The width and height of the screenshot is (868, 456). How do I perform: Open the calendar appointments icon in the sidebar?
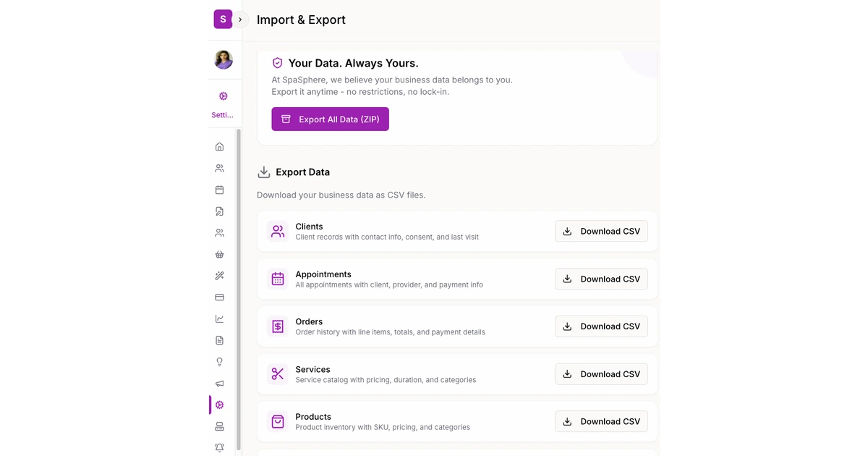click(219, 189)
